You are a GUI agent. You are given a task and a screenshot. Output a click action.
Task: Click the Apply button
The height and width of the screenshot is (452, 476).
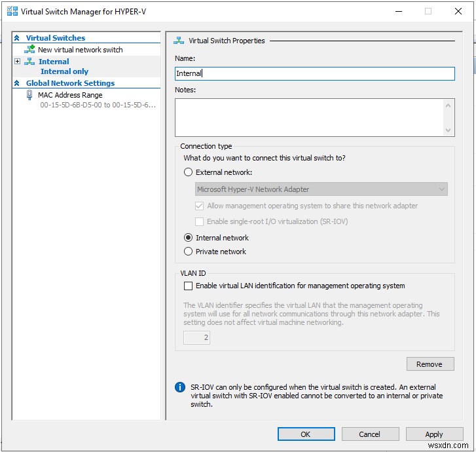click(x=434, y=434)
